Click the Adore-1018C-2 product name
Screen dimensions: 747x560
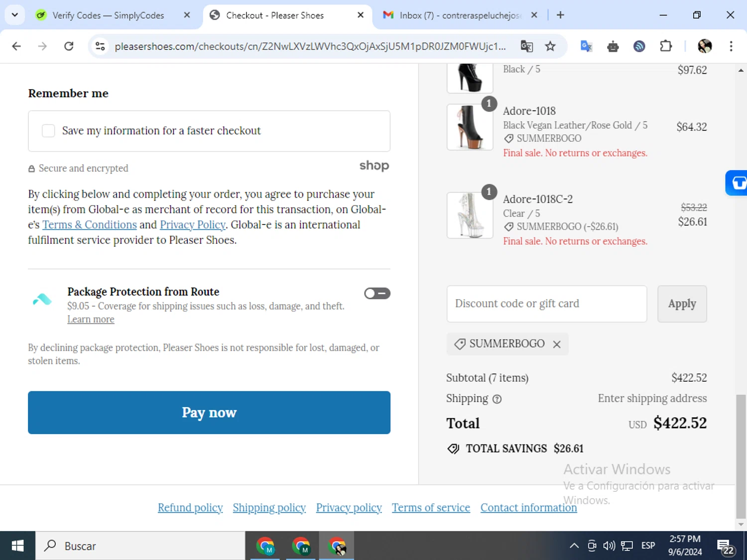(538, 199)
